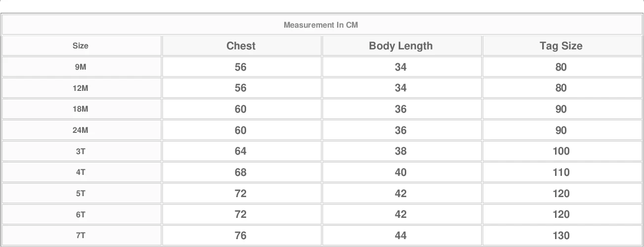Click the Tag Size column header
Viewport: 644px width, 247px height.
tap(561, 46)
